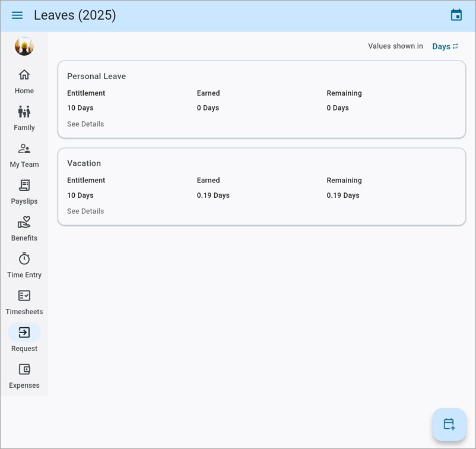
Task: Select My Team sidebar icon
Action: 24,148
